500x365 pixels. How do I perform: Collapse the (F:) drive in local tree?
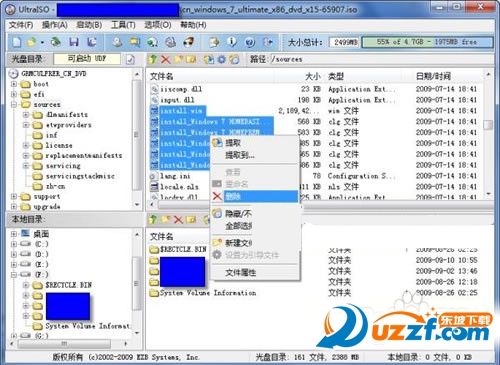pos(14,275)
